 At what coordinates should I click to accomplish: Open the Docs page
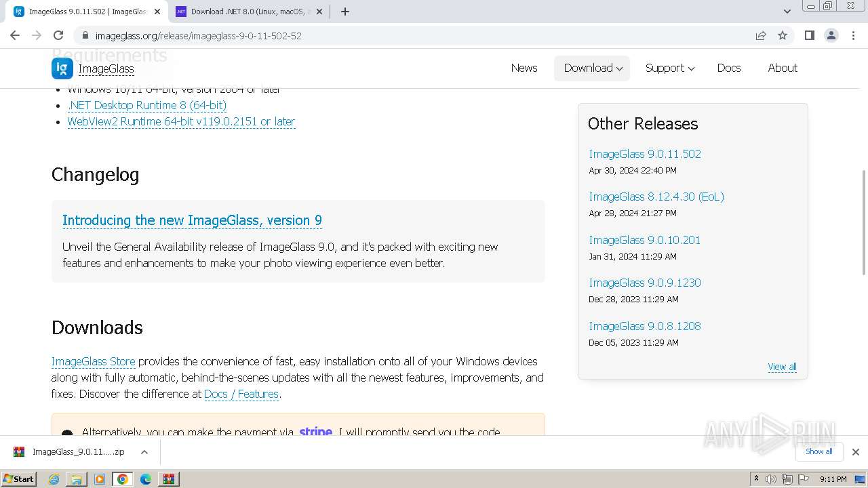tap(729, 68)
